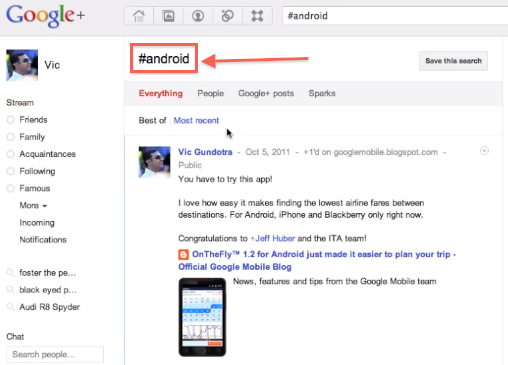The width and height of the screenshot is (508, 365).
Task: Switch to the People tab
Action: click(210, 93)
